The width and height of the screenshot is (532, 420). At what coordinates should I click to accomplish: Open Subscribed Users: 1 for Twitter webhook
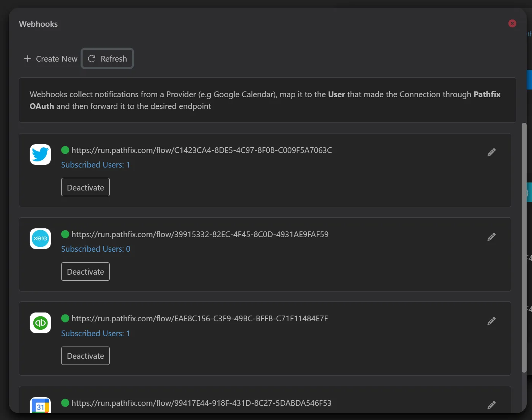pos(96,165)
